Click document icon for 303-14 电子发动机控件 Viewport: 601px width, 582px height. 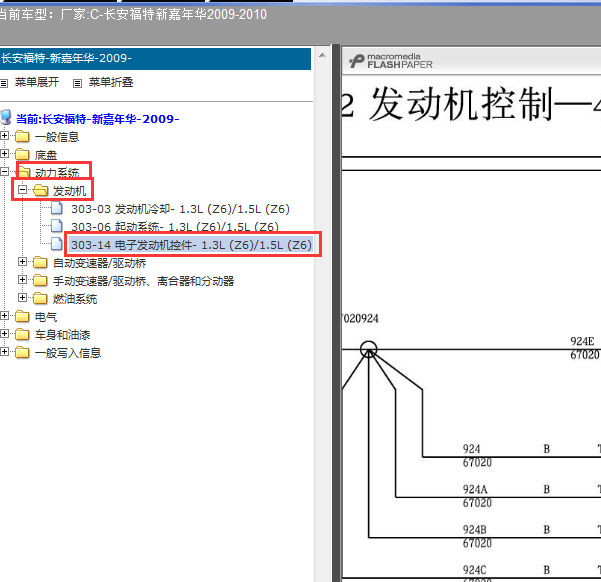(57, 243)
